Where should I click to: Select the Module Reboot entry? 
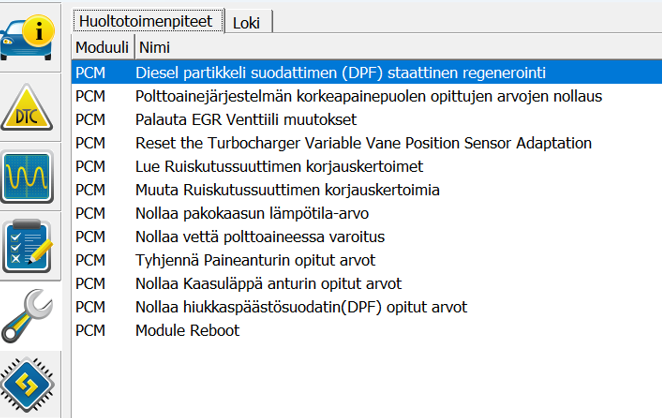[187, 330]
